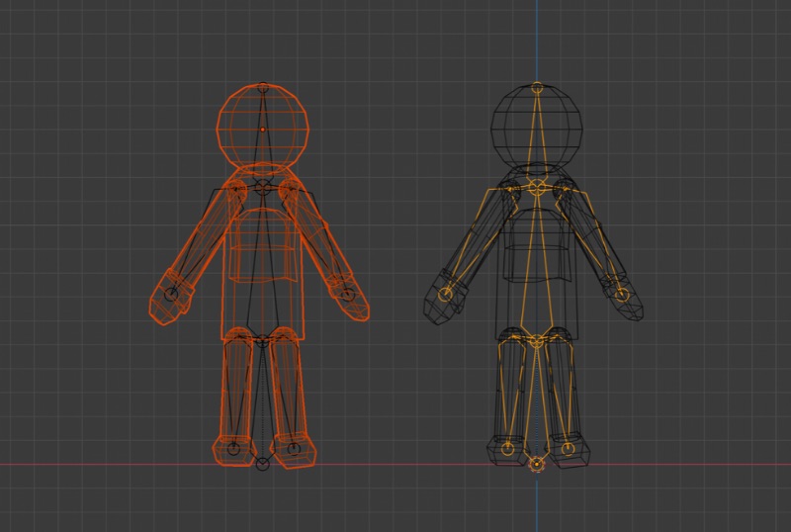791x532 pixels.
Task: Click root bone circle below orange character's feet
Action: click(x=262, y=463)
